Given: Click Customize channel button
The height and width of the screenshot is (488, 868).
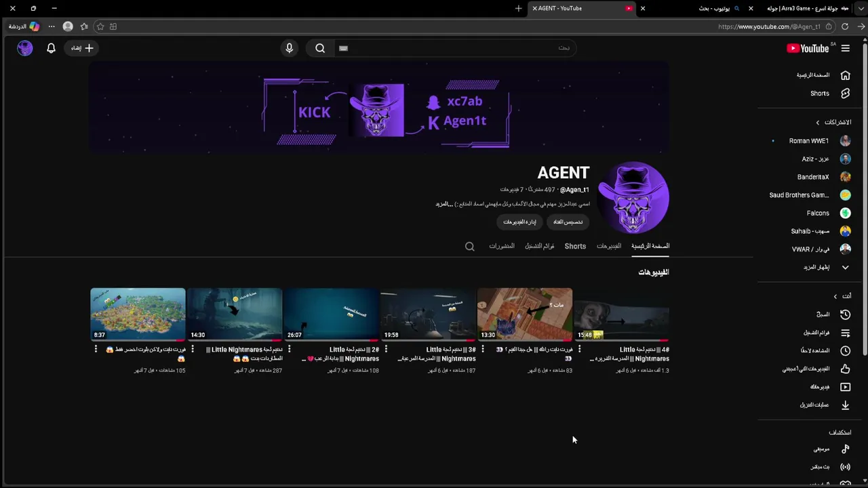Looking at the screenshot, I should click(568, 222).
